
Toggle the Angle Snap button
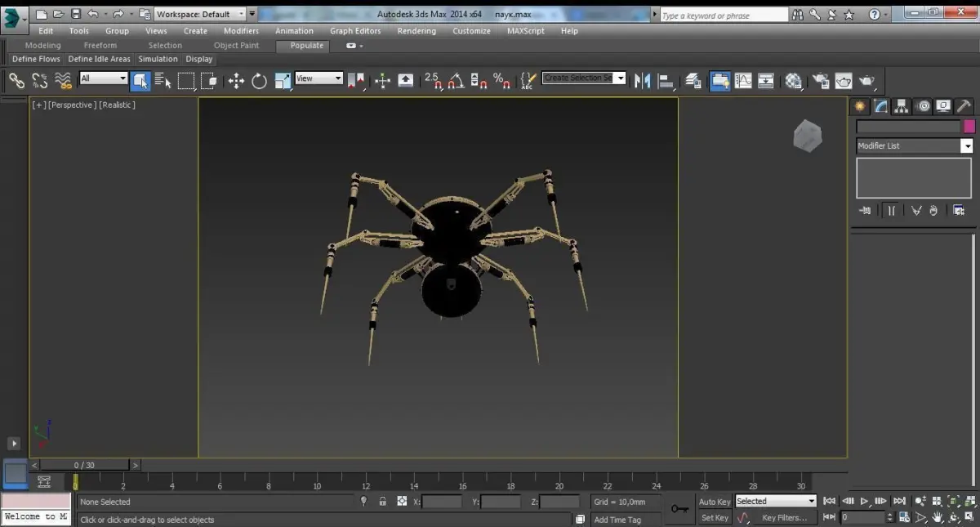pyautogui.click(x=456, y=80)
